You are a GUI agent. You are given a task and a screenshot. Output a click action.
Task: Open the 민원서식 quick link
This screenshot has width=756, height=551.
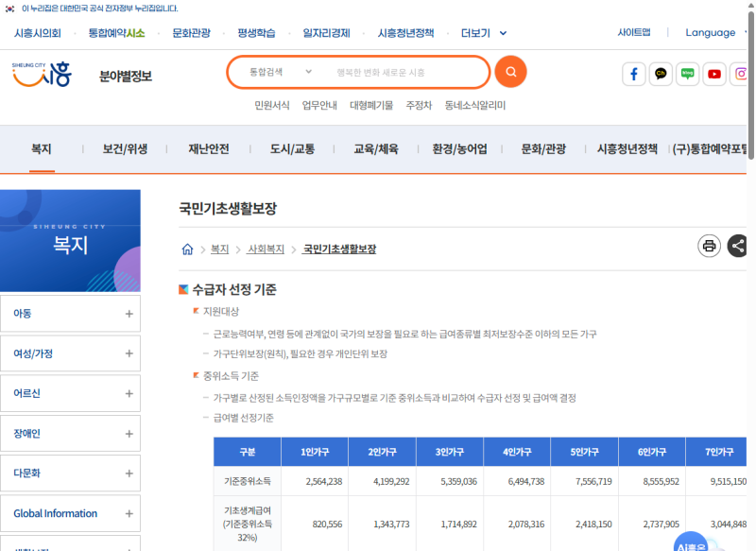[272, 105]
